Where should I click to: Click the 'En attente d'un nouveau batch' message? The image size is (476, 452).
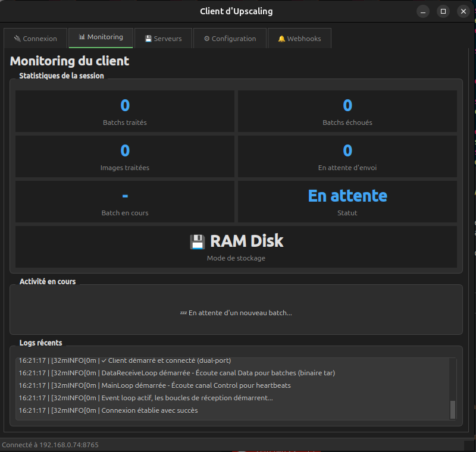(x=236, y=312)
